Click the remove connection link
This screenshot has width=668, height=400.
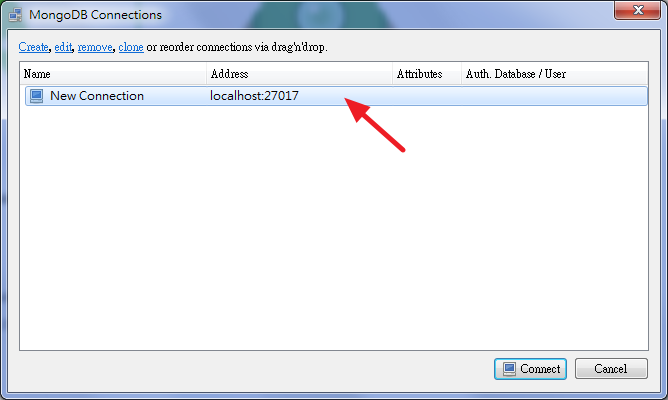(95, 47)
